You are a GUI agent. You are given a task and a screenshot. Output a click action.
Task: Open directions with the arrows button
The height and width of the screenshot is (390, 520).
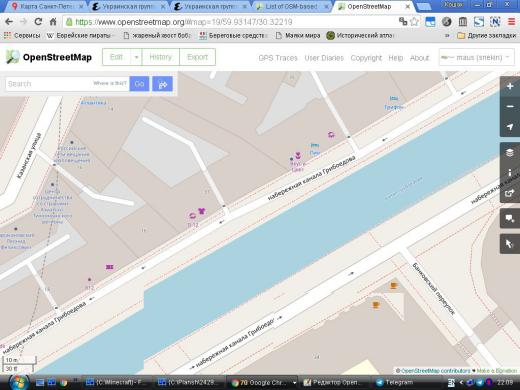pyautogui.click(x=162, y=84)
